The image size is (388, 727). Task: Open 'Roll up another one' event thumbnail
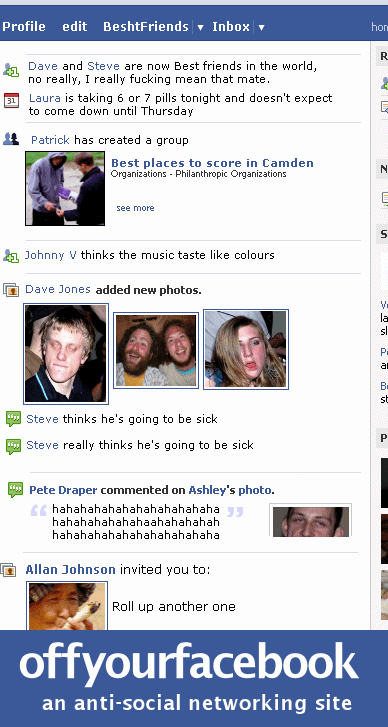tap(67, 606)
